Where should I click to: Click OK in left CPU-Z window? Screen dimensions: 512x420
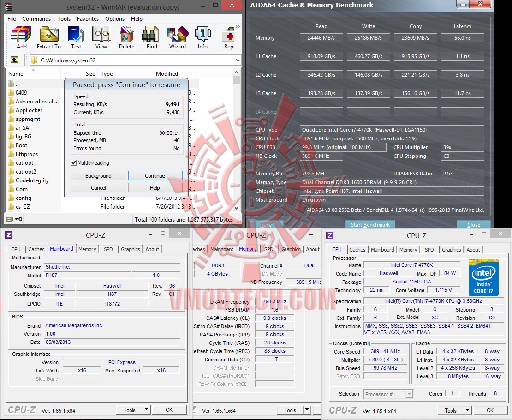(x=169, y=410)
